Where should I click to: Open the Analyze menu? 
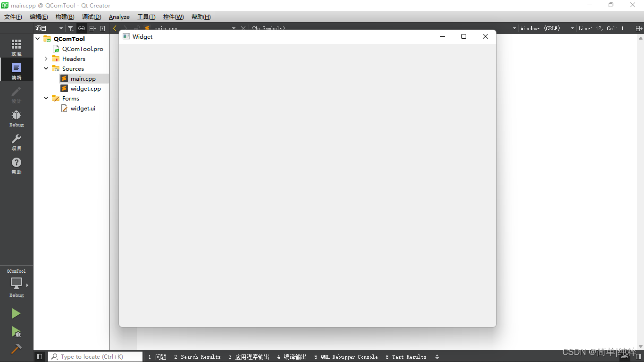pyautogui.click(x=119, y=17)
